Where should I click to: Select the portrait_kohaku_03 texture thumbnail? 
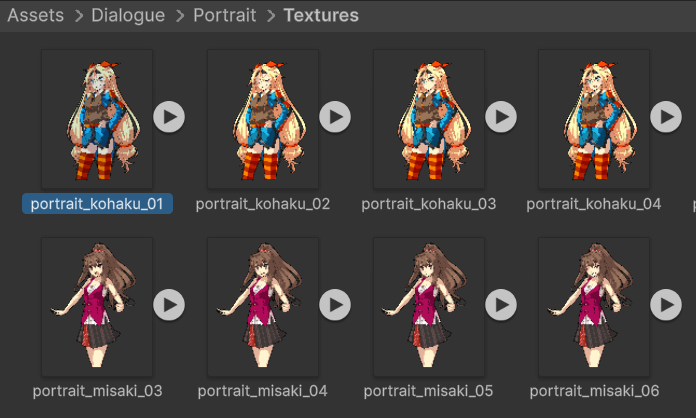click(429, 119)
